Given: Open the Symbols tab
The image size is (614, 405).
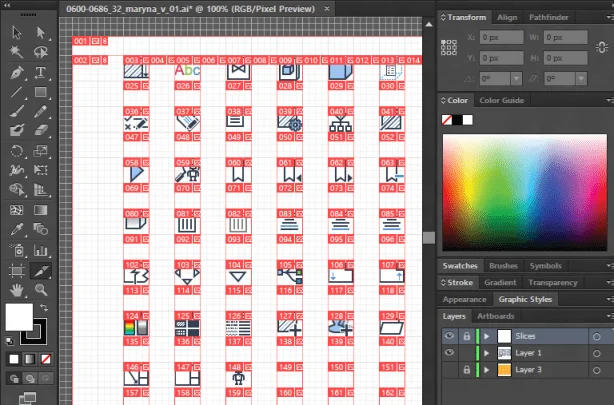Looking at the screenshot, I should coord(545,266).
